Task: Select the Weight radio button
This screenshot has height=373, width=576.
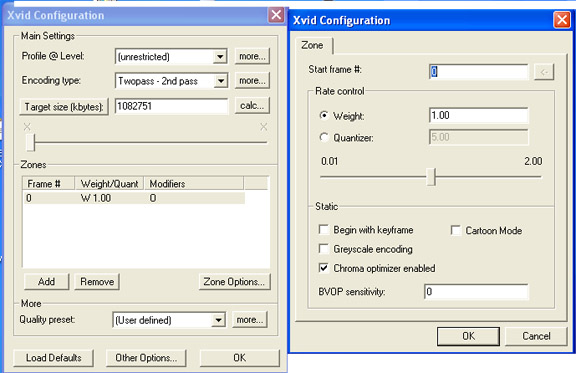Action: [324, 116]
